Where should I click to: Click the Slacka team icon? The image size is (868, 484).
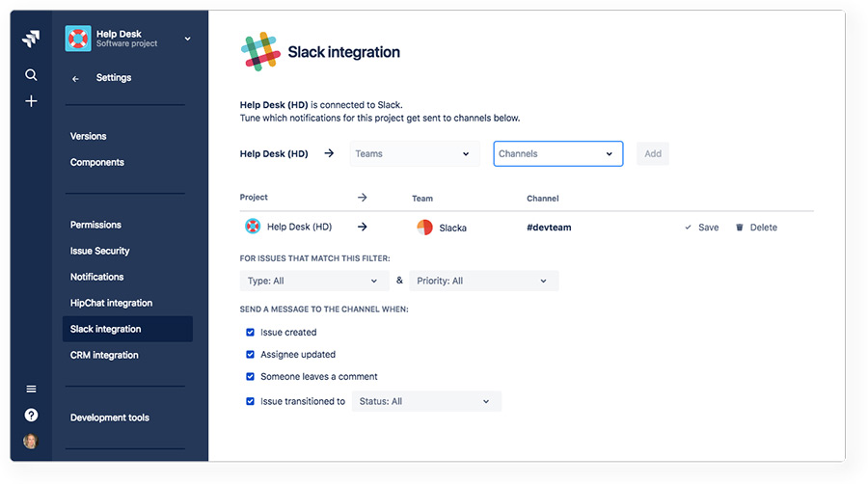pyautogui.click(x=424, y=228)
